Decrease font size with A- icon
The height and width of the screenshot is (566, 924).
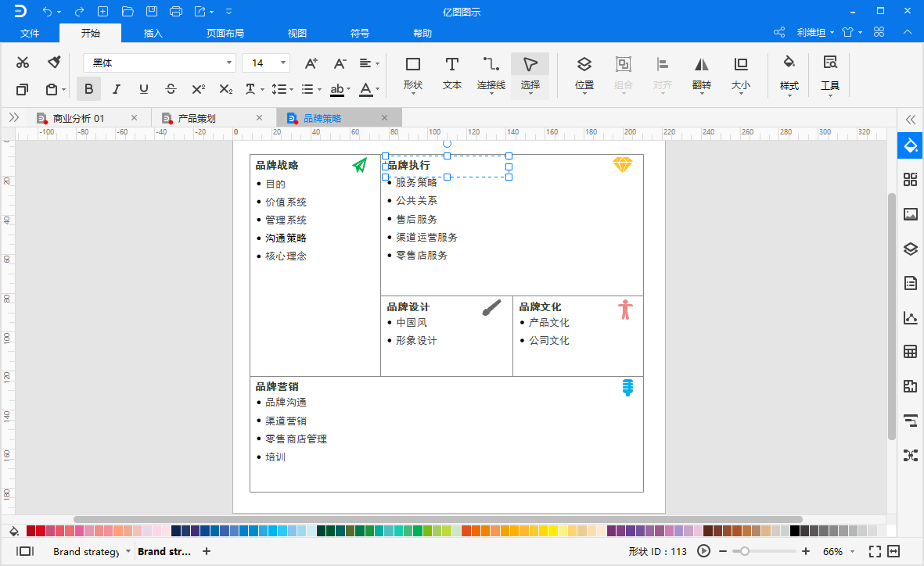coord(340,63)
